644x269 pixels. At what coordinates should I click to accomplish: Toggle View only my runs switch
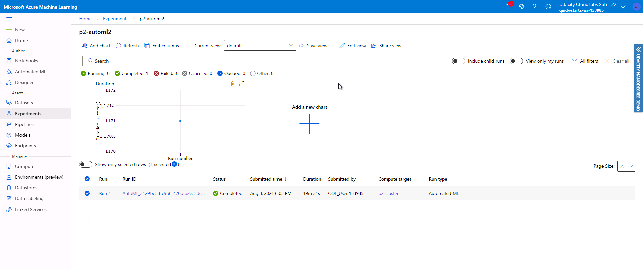[516, 61]
